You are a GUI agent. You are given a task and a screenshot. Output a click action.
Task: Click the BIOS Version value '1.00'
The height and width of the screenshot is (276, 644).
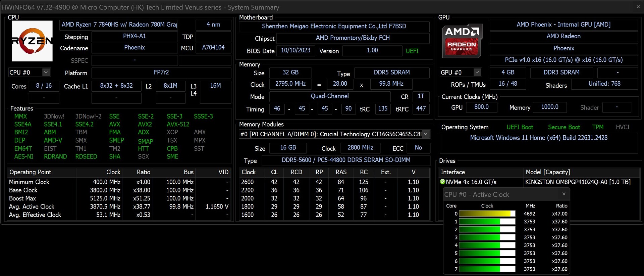tap(372, 50)
